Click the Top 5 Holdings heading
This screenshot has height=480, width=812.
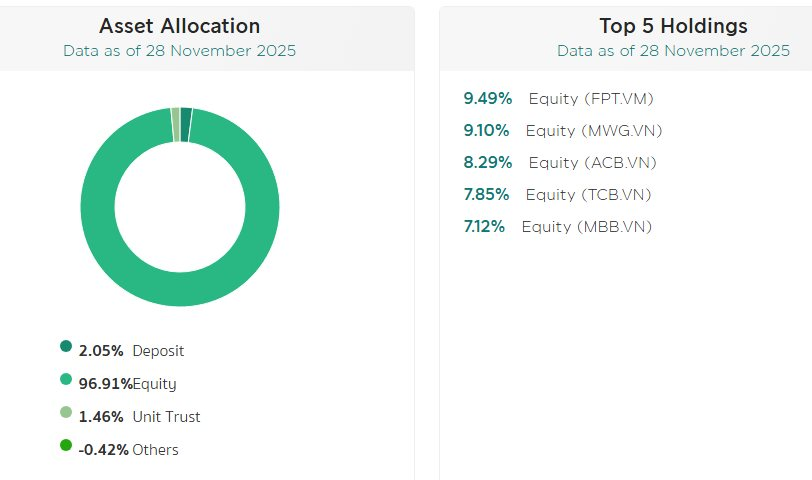coord(673,26)
